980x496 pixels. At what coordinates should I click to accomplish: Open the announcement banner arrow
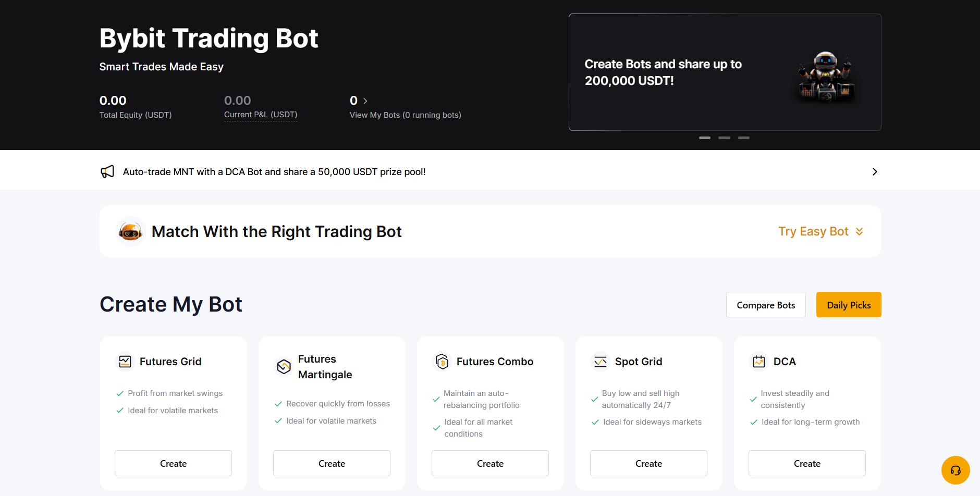(875, 171)
